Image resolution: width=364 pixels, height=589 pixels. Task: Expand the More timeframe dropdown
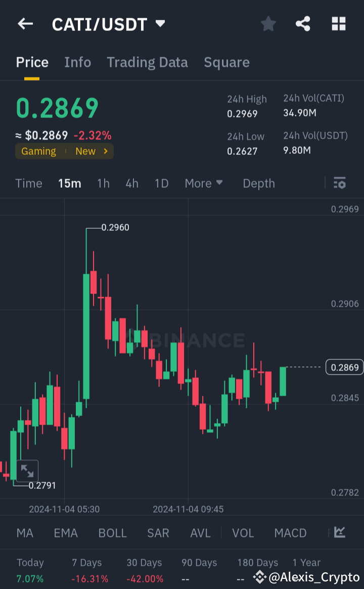(x=204, y=183)
